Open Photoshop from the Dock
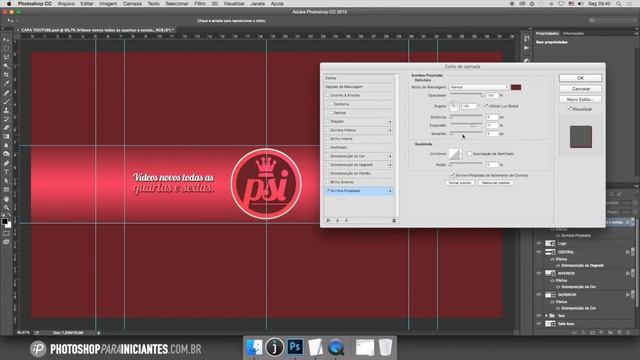Viewport: 640px width, 360px height. (x=295, y=347)
